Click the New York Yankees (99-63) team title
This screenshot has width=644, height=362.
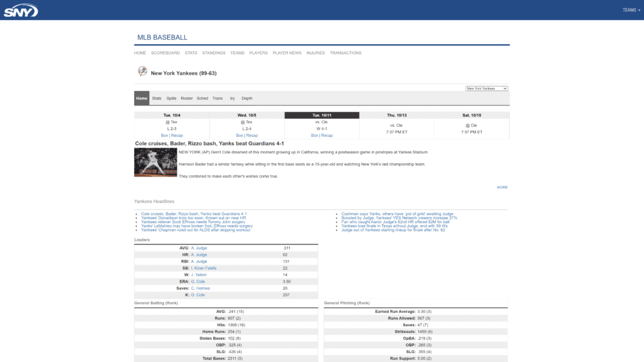coord(184,74)
